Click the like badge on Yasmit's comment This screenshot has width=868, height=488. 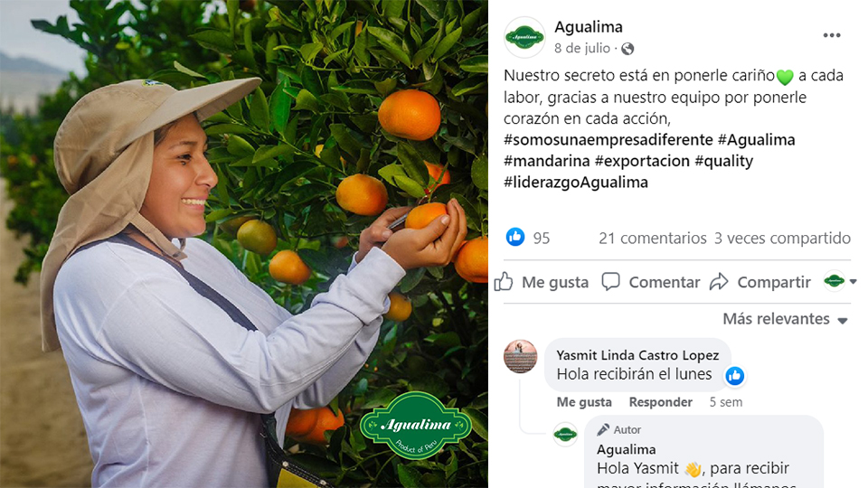(x=735, y=376)
